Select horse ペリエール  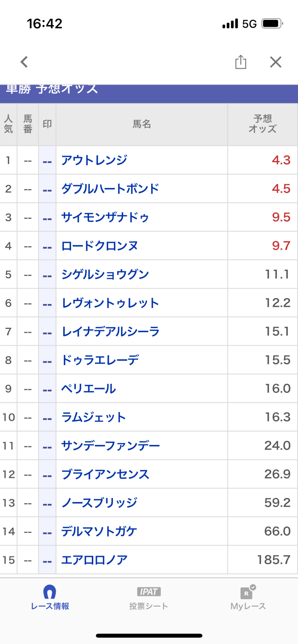[89, 389]
